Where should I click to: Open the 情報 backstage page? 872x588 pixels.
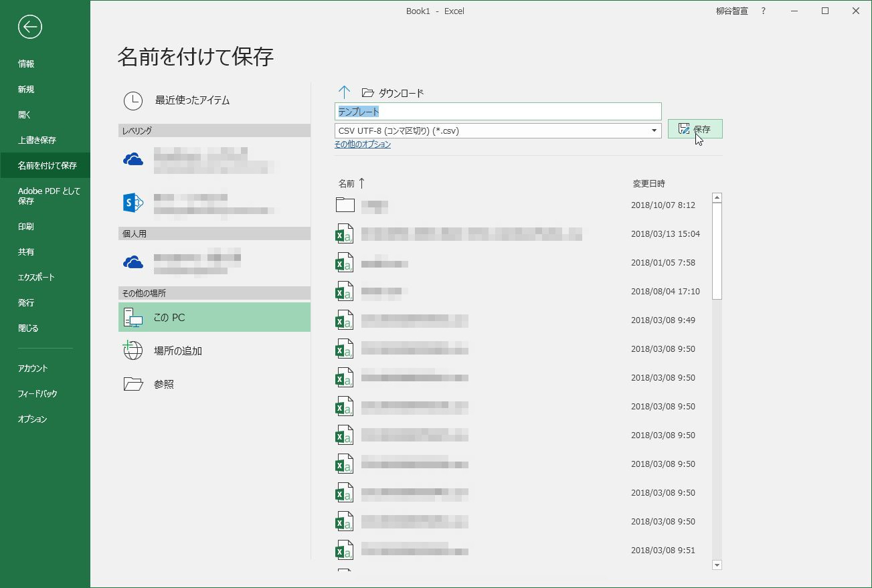pyautogui.click(x=26, y=64)
